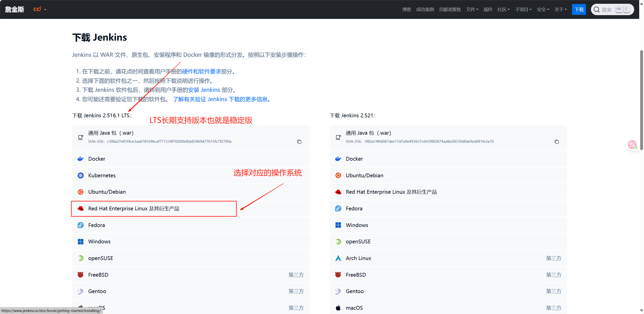Open the 硬件和软件要求 link

(x=202, y=71)
